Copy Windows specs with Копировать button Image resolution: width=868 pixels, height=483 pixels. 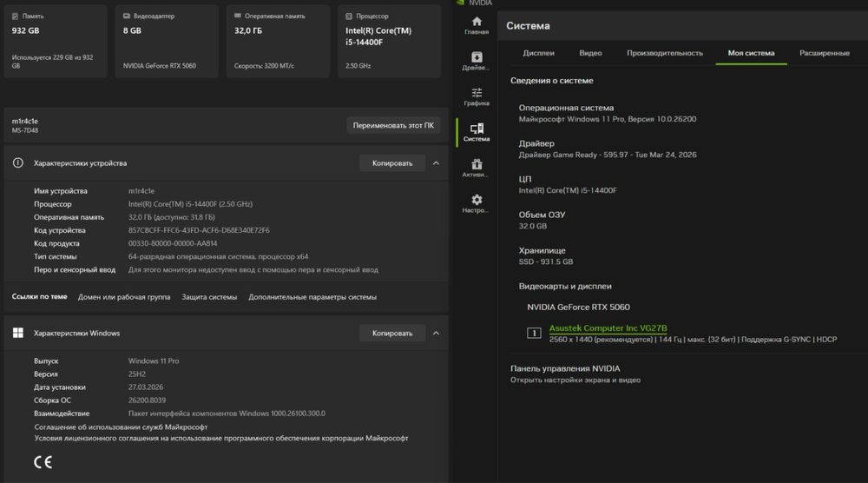coord(392,333)
